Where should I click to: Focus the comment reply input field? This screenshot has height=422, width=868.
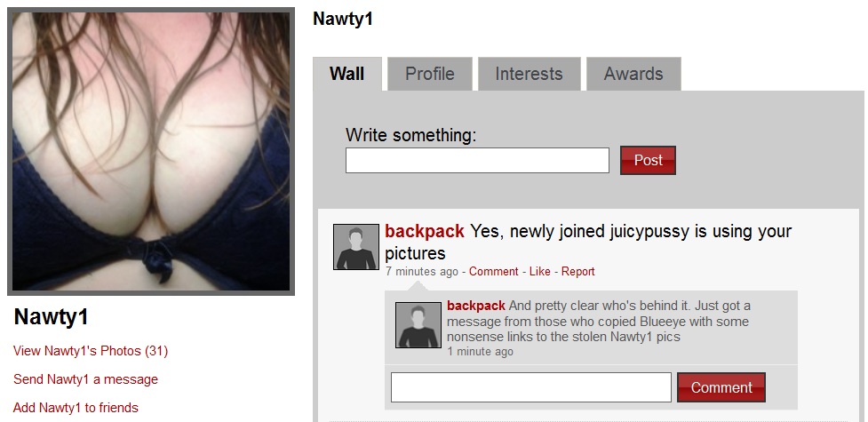pyautogui.click(x=531, y=387)
